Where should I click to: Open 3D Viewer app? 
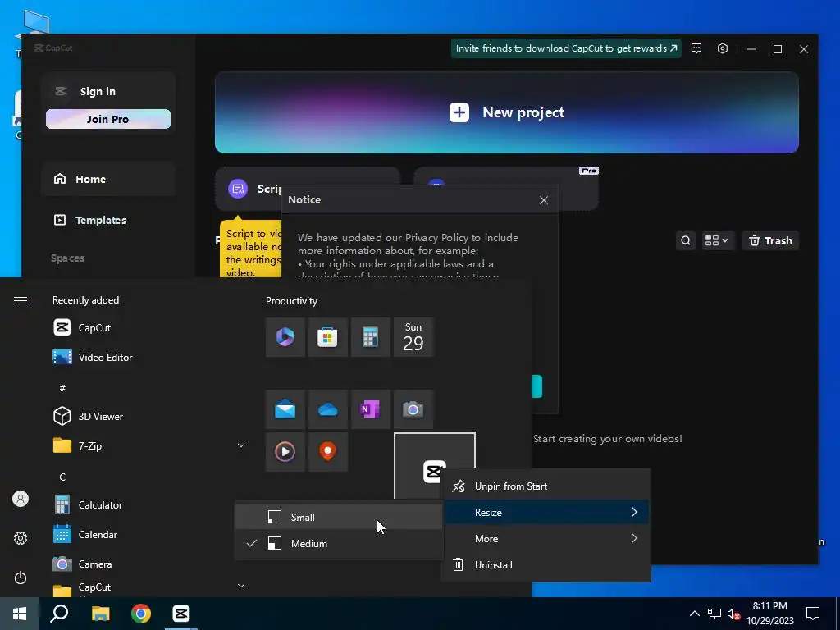tap(146, 416)
